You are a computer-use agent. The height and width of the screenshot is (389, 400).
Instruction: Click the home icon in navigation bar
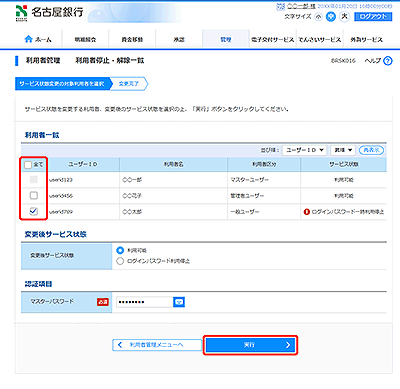point(28,39)
